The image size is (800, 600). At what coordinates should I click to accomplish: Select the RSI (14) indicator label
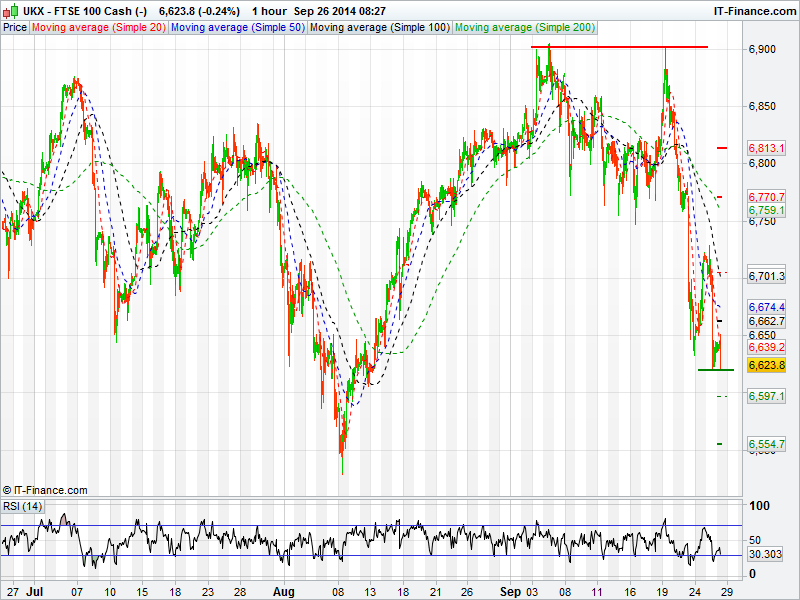pos(22,507)
